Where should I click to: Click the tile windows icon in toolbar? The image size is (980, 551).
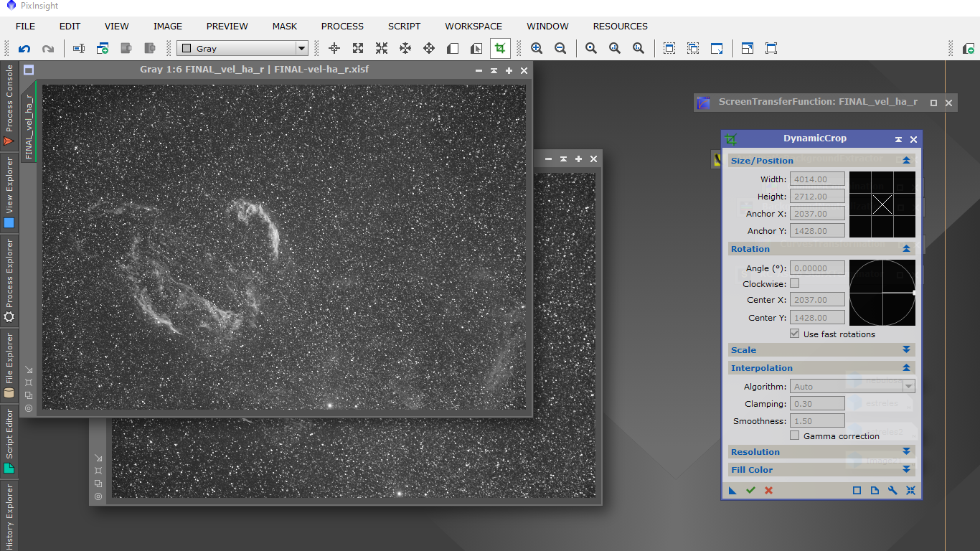tap(748, 49)
